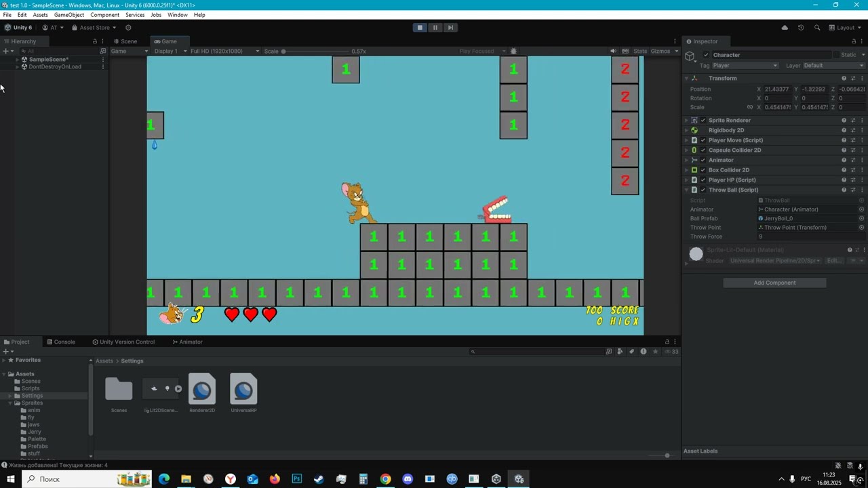Open the Layer dropdown showing Default
868x488 pixels.
[x=833, y=66]
